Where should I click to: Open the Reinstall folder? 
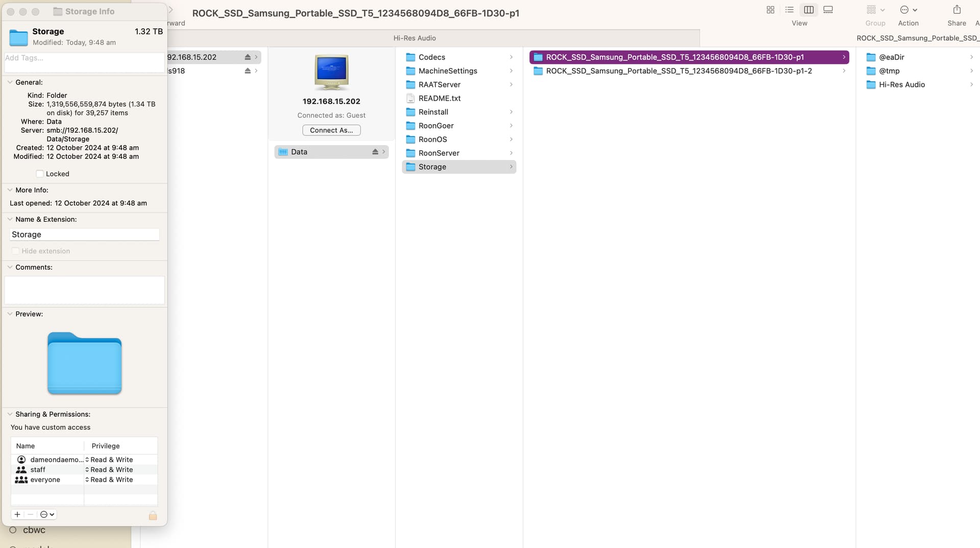459,112
